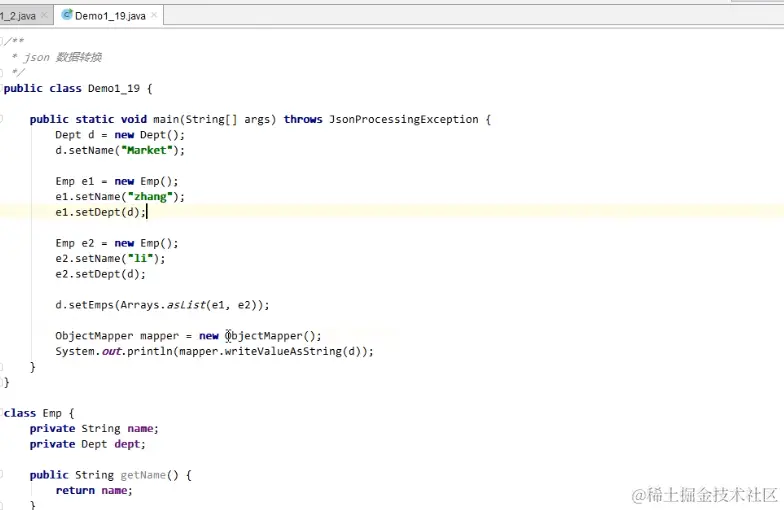Click the field 'private Dept dept;'

tap(88, 444)
